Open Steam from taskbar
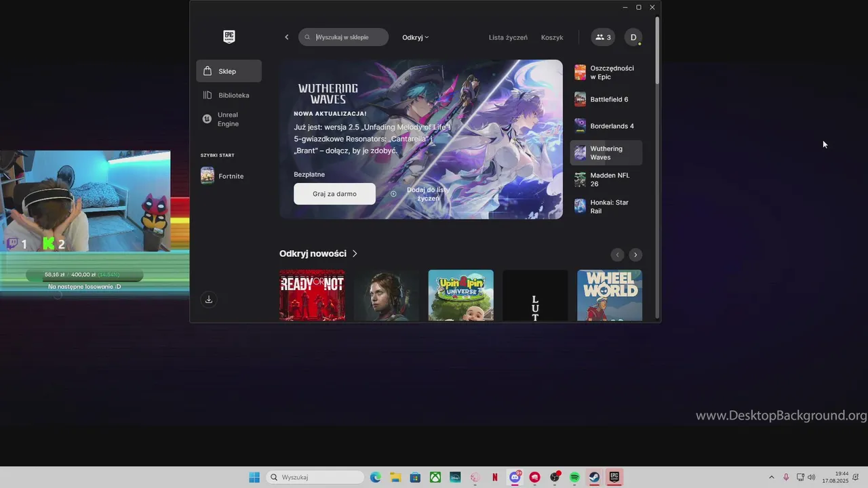This screenshot has height=488, width=868. pyautogui.click(x=594, y=477)
